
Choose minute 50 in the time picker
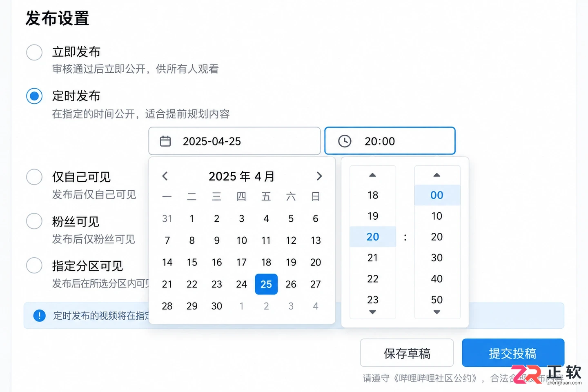(437, 300)
